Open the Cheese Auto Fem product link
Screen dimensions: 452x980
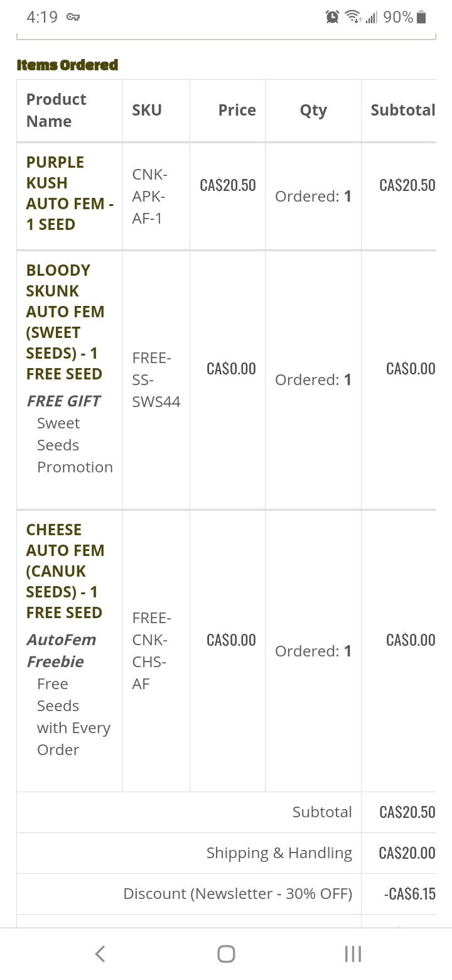coord(65,571)
